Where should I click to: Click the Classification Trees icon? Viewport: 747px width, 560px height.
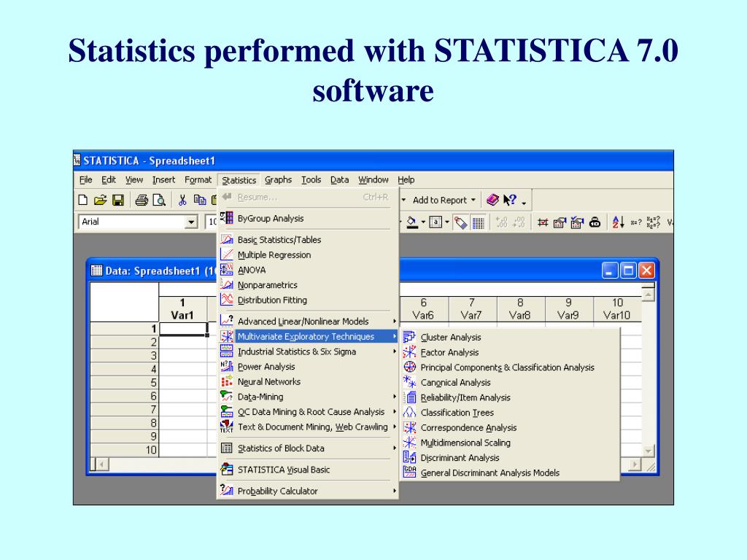tap(409, 413)
